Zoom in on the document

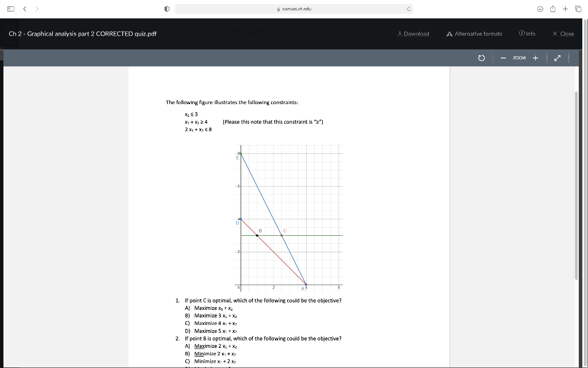coord(535,57)
